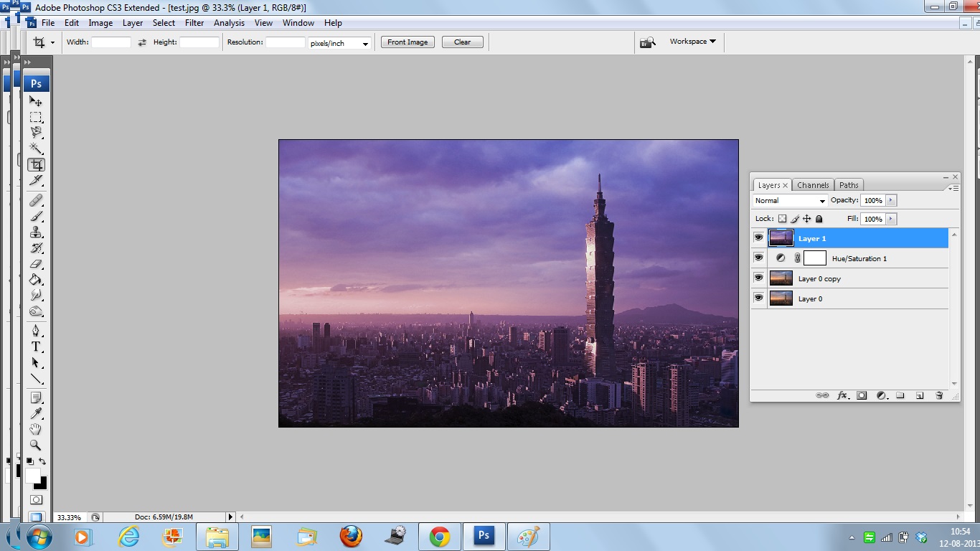Swap foreground and background colors

[x=42, y=461]
